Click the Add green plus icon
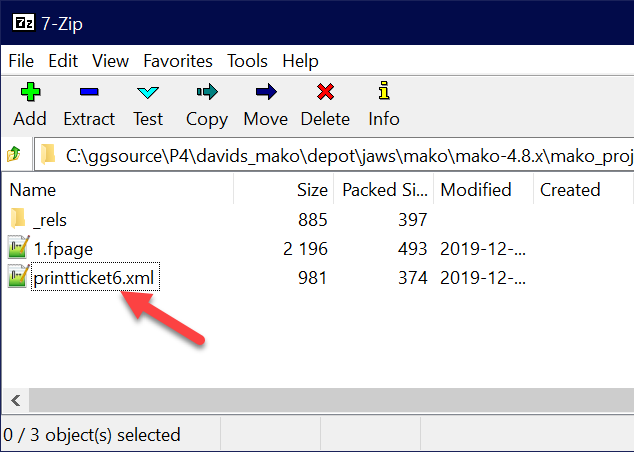634x452 pixels. [x=30, y=93]
